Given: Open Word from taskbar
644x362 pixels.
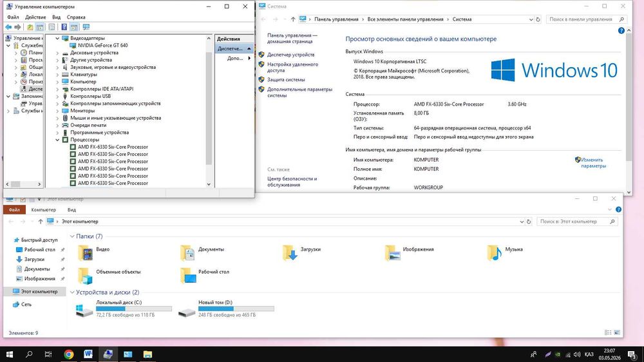Looking at the screenshot, I should pos(88,354).
